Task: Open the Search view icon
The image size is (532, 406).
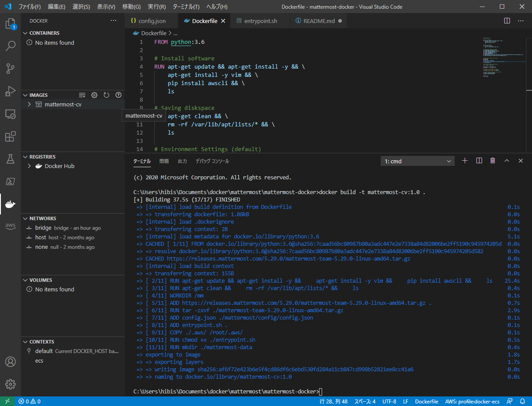Action: tap(10, 46)
